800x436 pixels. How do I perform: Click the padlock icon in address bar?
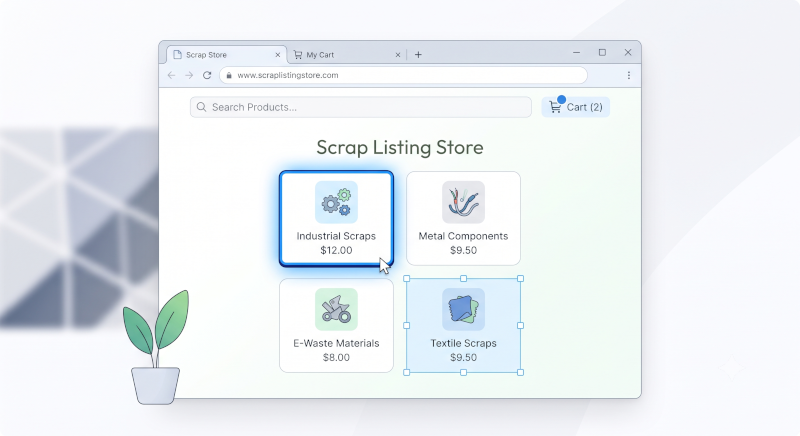(229, 75)
